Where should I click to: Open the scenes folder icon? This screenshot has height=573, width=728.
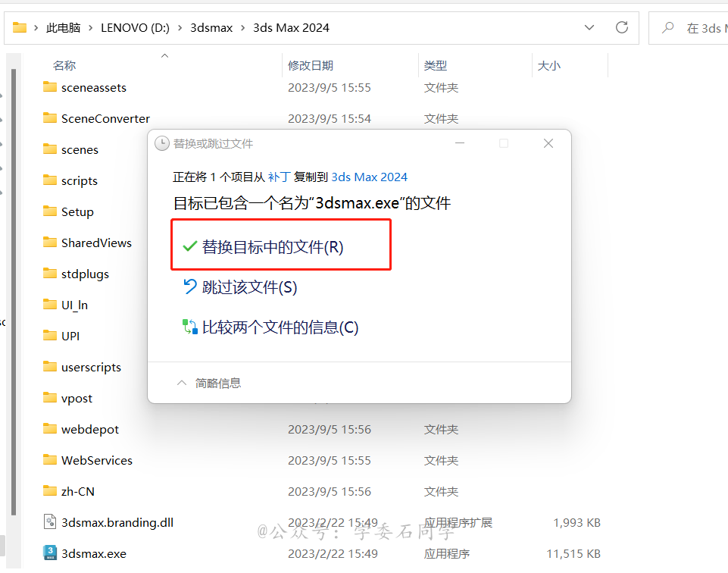pyautogui.click(x=50, y=149)
